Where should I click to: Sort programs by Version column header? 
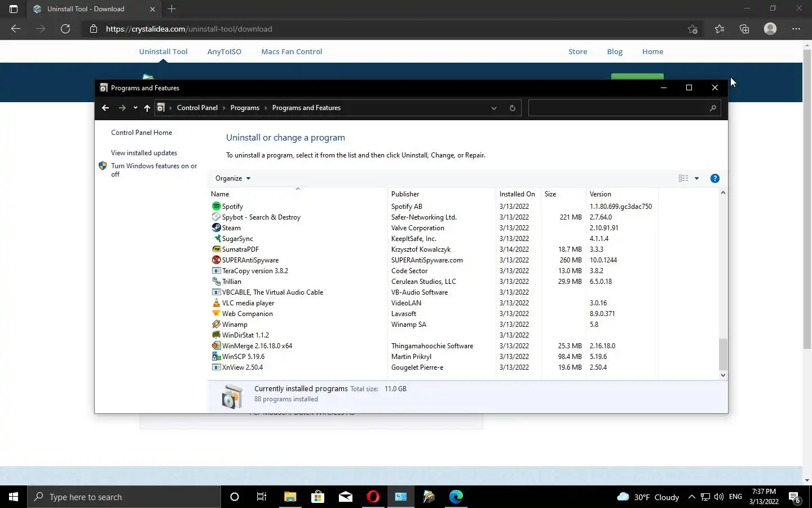point(622,194)
